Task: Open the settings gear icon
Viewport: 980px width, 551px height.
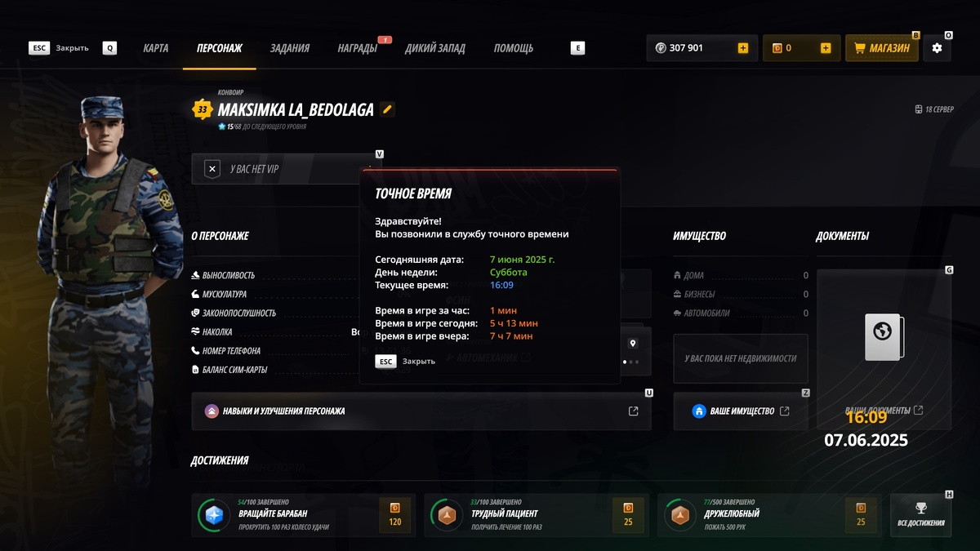Action: pyautogui.click(x=937, y=48)
